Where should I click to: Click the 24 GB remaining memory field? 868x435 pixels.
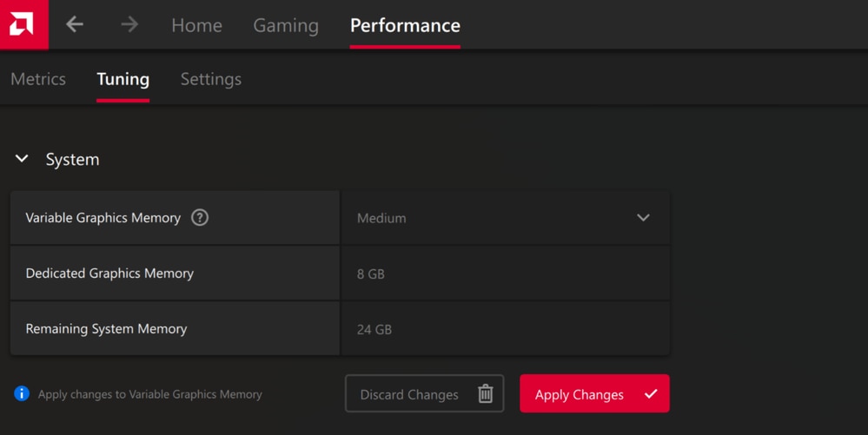click(x=506, y=329)
